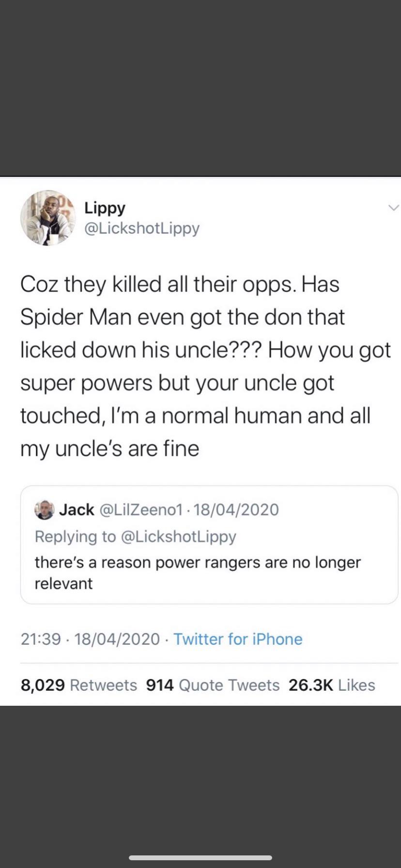Select the tweet timestamp 21:39
401x868 pixels.
(38, 639)
